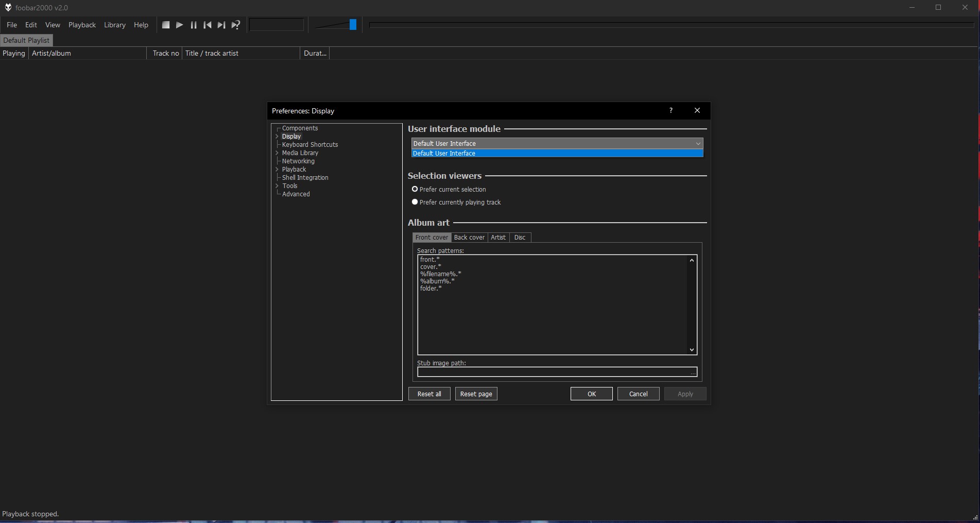The height and width of the screenshot is (523, 980).
Task: Select Advanced in the preferences tree
Action: point(296,194)
